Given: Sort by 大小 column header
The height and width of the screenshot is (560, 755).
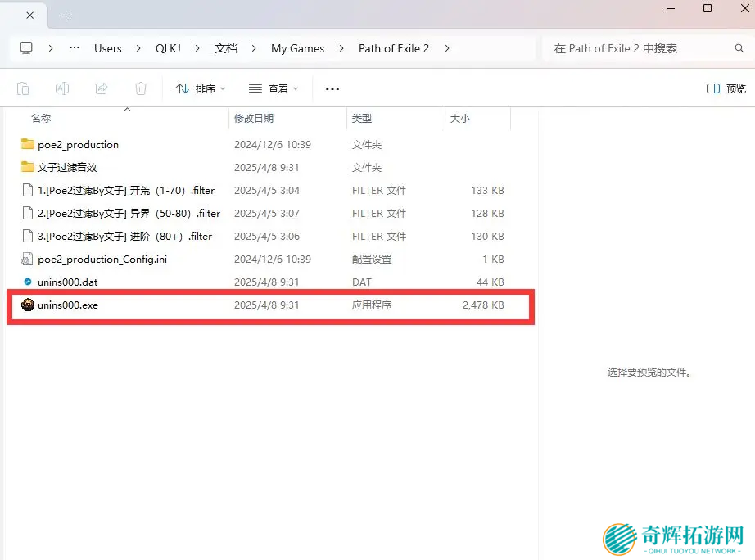Looking at the screenshot, I should [x=459, y=119].
